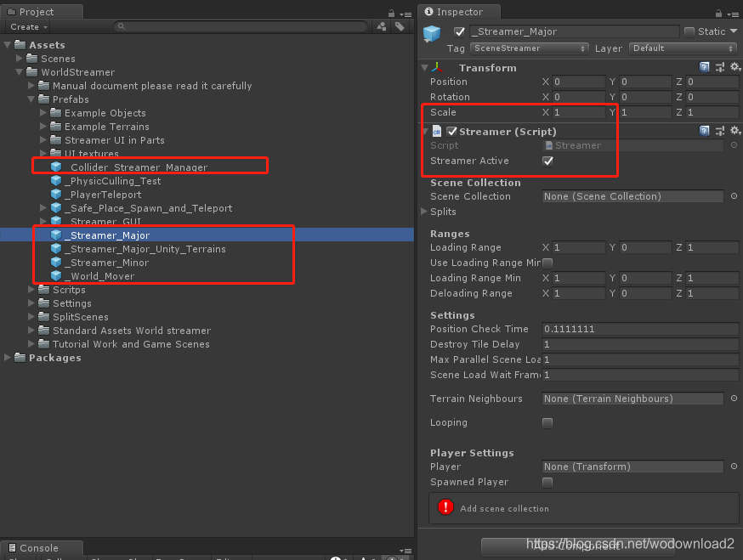Image resolution: width=743 pixels, height=560 pixels.
Task: Collapse the Assets root folder
Action: click(x=7, y=45)
